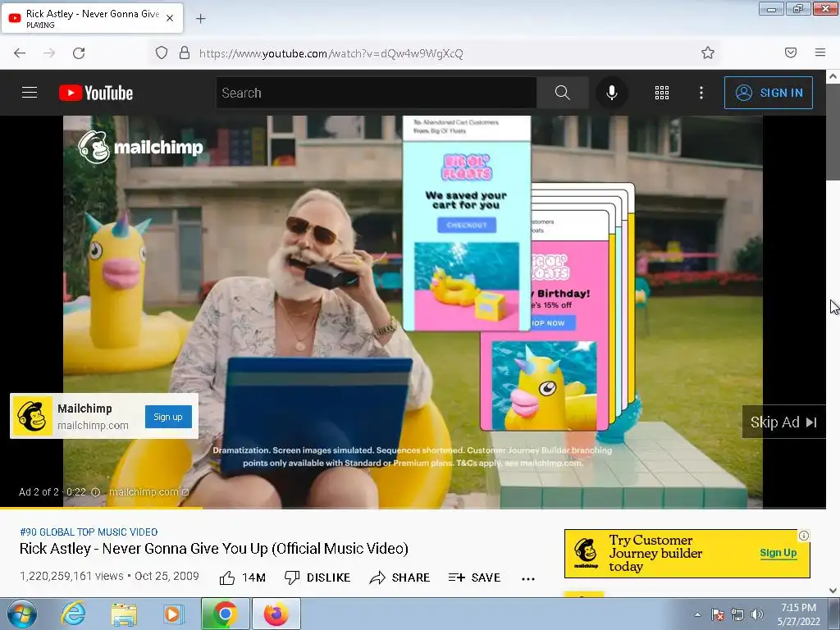Click the vertical scrollbar thumb
Image resolution: width=840 pixels, height=630 pixels.
(x=833, y=131)
